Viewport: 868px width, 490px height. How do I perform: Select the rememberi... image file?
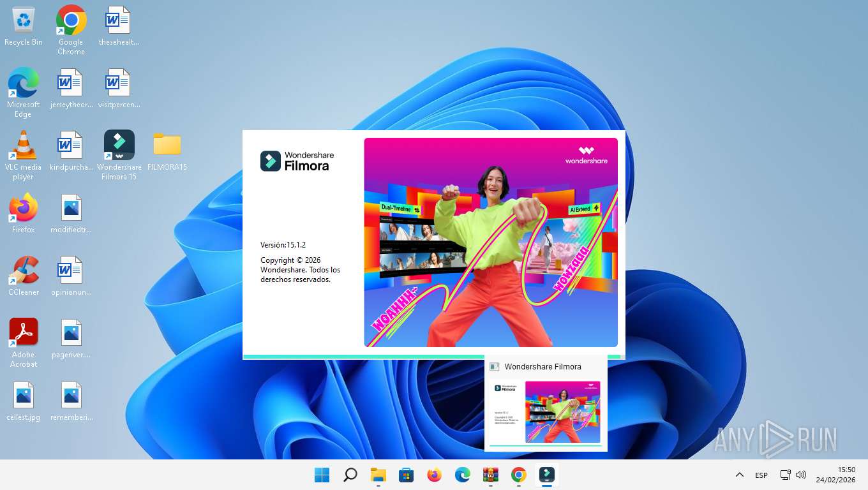[71, 401]
